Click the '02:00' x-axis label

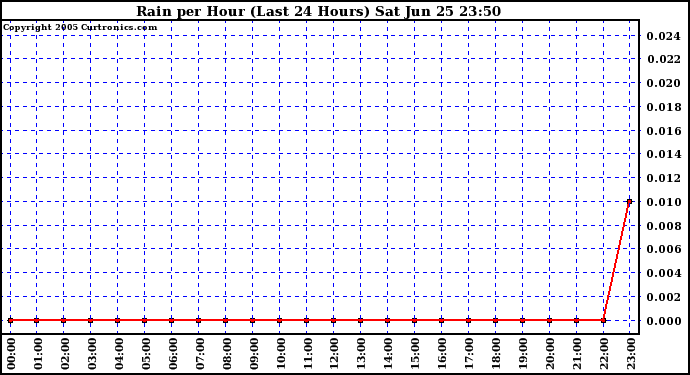[x=65, y=353]
